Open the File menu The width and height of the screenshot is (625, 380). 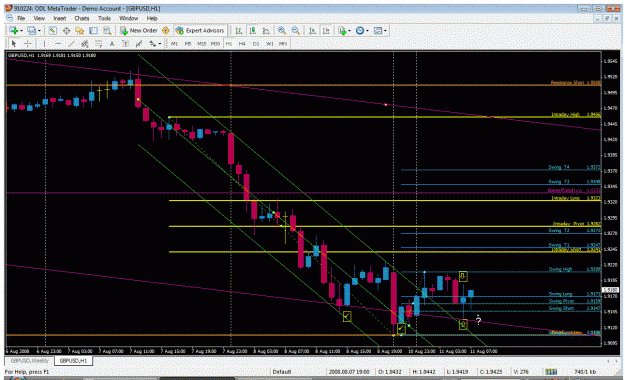pyautogui.click(x=21, y=18)
